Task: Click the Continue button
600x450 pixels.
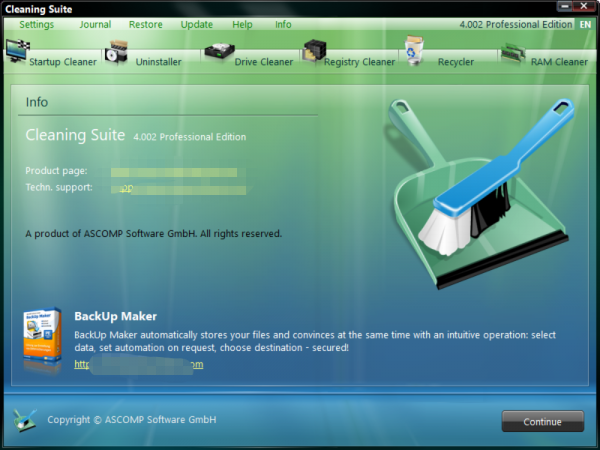Action: tap(543, 421)
